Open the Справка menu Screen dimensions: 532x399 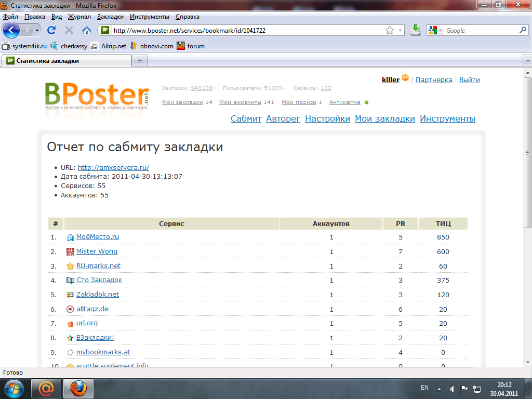[187, 17]
